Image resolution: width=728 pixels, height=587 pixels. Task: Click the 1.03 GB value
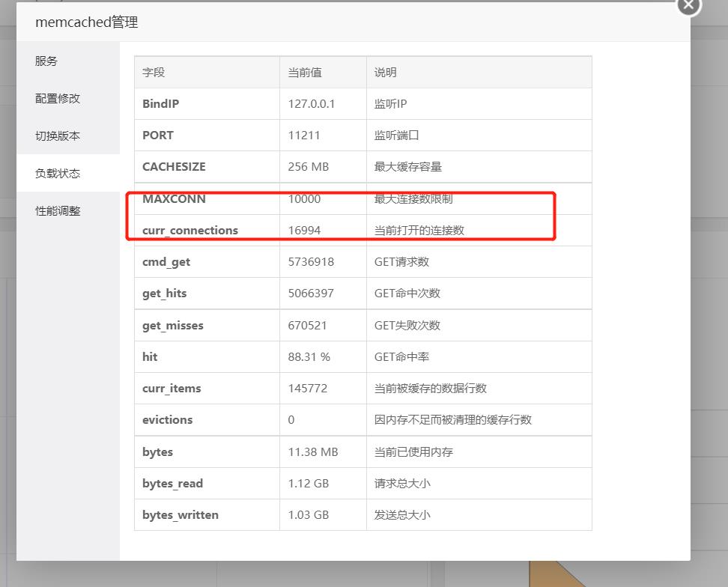[x=309, y=515]
